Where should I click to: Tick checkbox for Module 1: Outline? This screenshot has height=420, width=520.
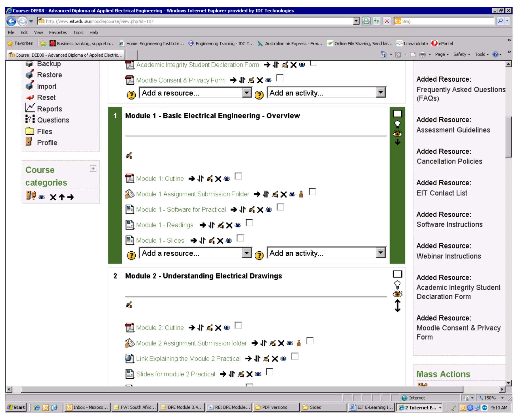coord(238,176)
